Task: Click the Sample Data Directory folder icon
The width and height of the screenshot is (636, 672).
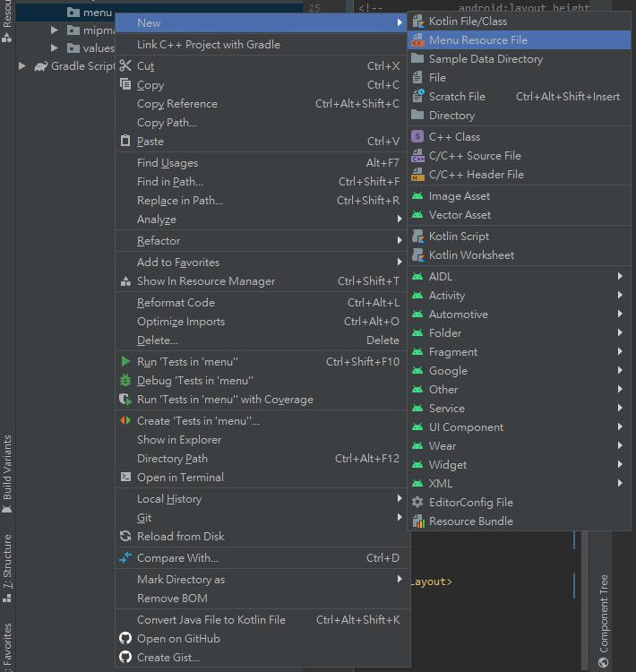Action: 417,59
